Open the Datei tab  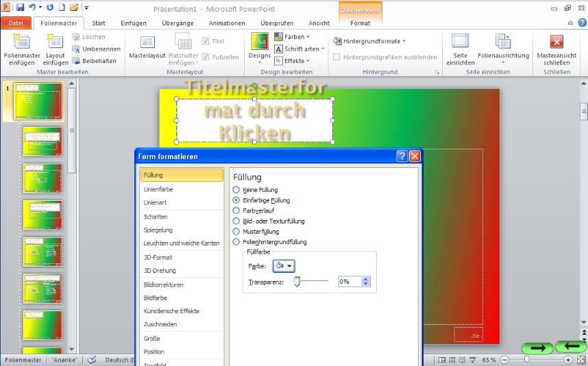pos(16,23)
